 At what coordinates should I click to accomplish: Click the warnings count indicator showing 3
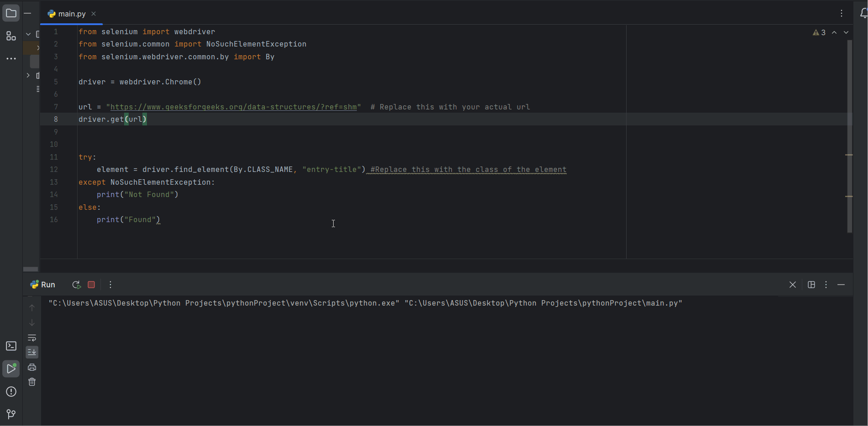coord(819,32)
